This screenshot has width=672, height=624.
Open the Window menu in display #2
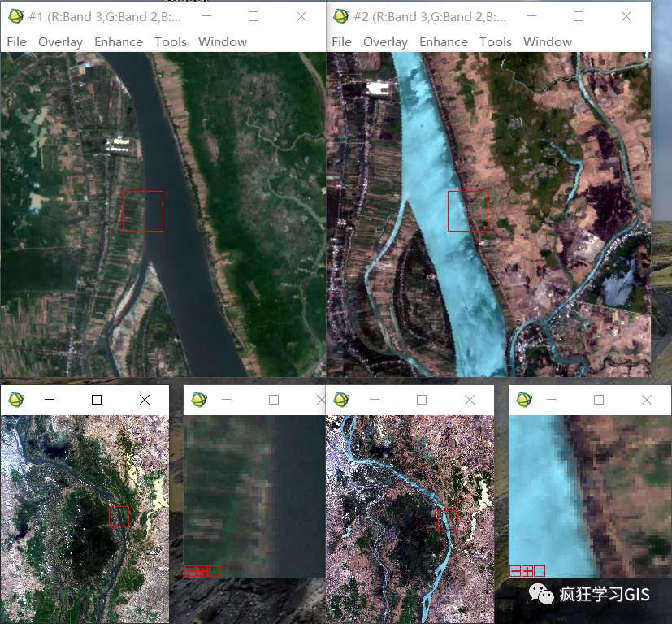pyautogui.click(x=548, y=42)
